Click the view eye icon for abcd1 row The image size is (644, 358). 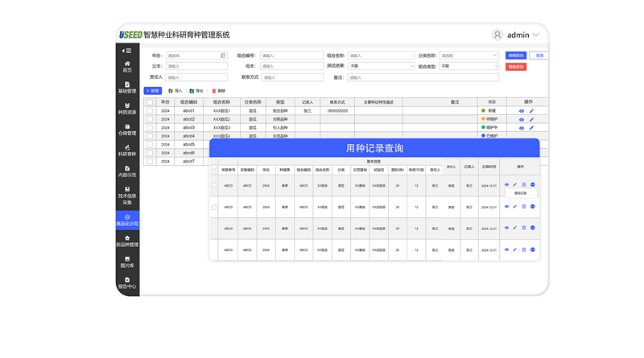522,110
